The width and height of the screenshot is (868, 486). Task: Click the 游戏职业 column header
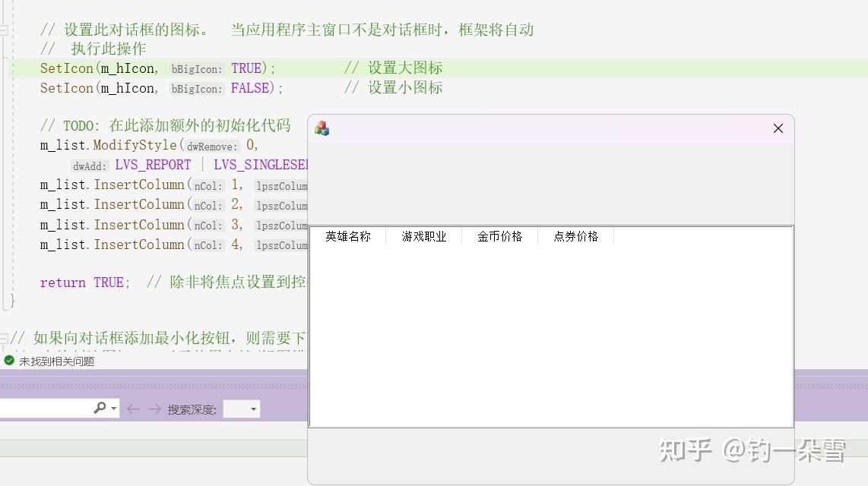click(x=423, y=236)
